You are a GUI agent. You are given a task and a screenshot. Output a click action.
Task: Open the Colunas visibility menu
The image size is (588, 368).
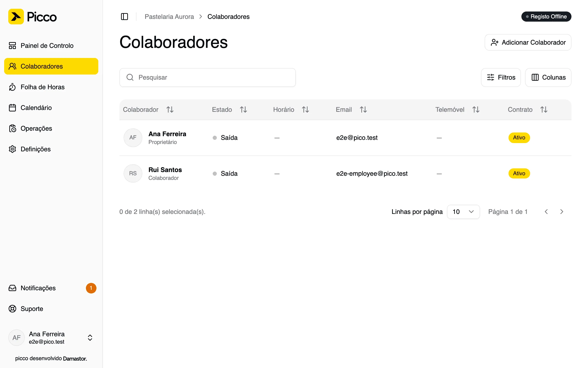pos(548,78)
